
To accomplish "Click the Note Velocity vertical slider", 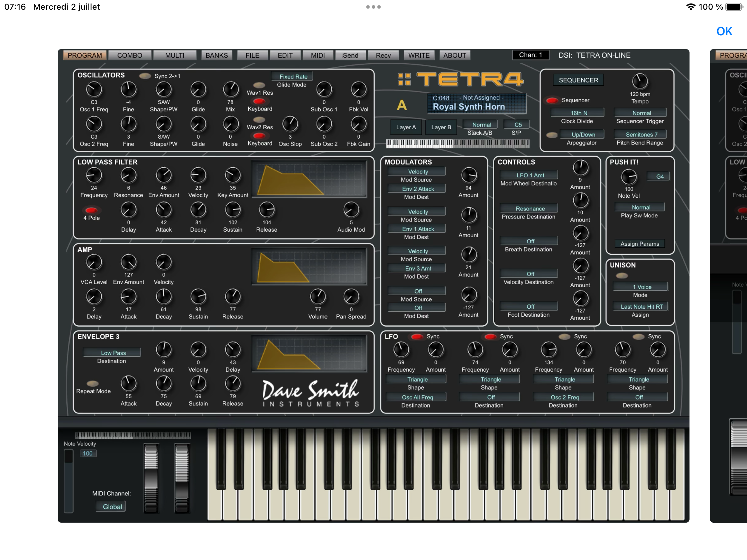I will pos(68,480).
